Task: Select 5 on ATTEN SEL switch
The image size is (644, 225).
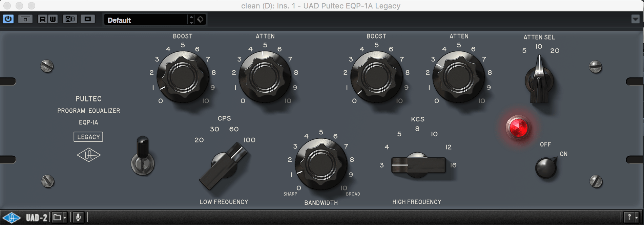Action: pyautogui.click(x=524, y=51)
